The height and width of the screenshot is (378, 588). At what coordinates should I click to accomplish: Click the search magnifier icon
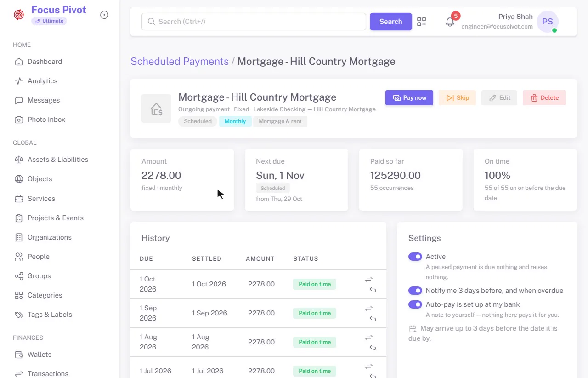point(151,22)
